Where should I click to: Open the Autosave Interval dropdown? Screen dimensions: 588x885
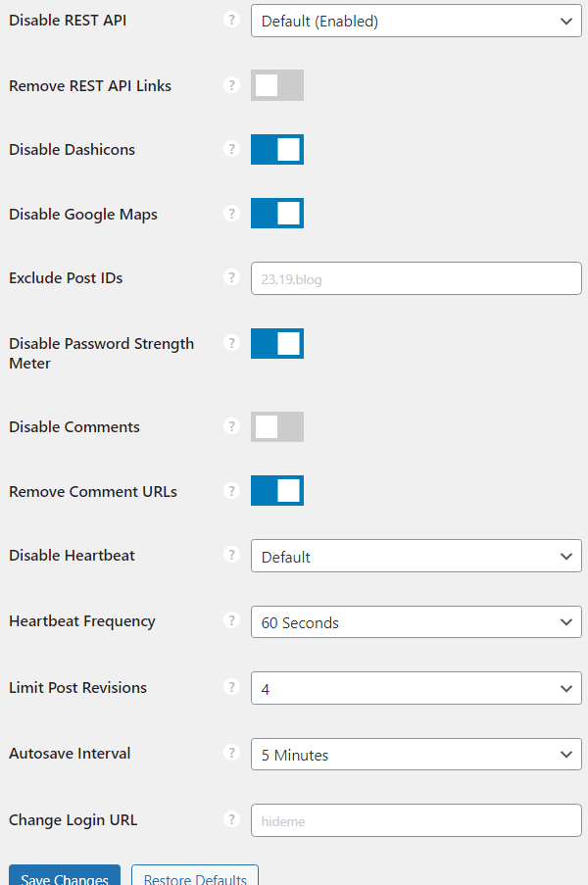coord(416,754)
